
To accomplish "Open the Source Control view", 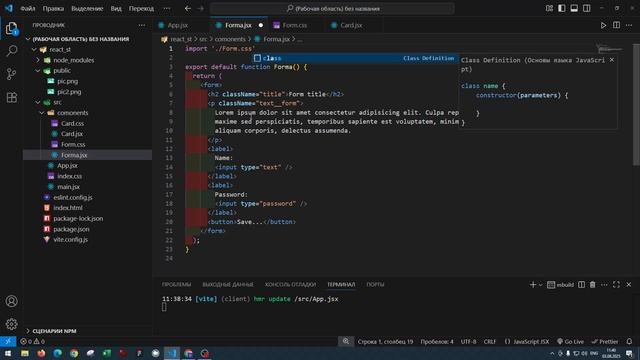I will tap(12, 74).
